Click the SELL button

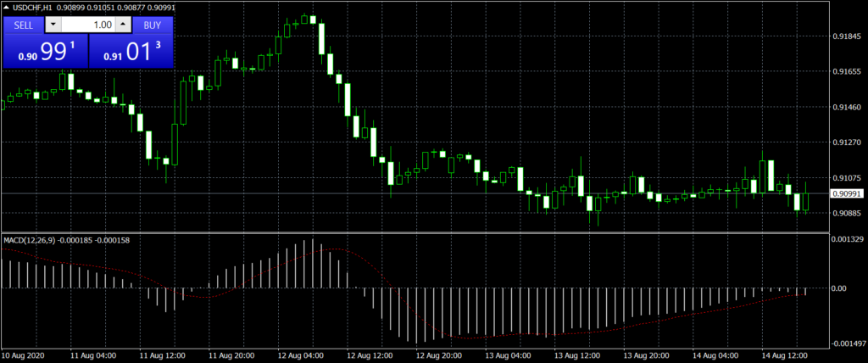pyautogui.click(x=23, y=25)
